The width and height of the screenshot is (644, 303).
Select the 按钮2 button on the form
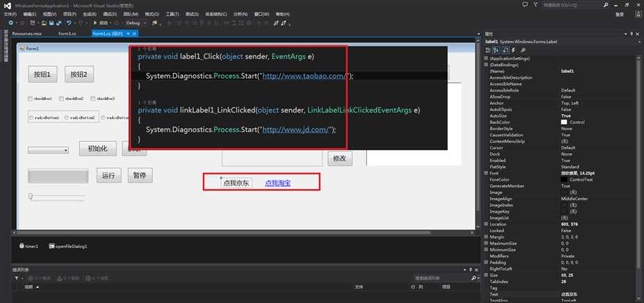(79, 74)
